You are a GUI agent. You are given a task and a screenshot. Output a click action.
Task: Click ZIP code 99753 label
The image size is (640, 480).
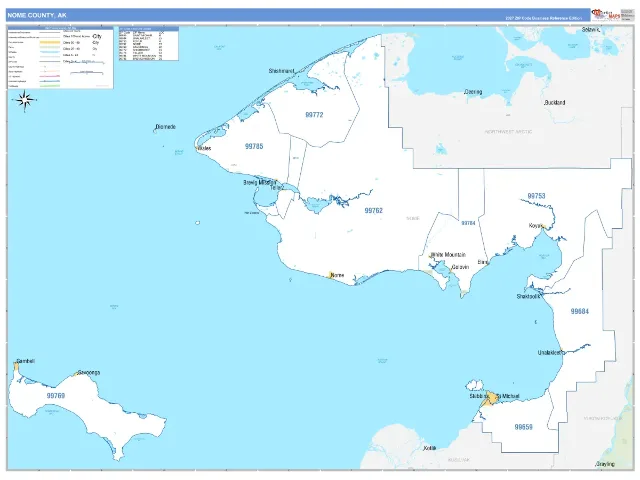point(536,196)
